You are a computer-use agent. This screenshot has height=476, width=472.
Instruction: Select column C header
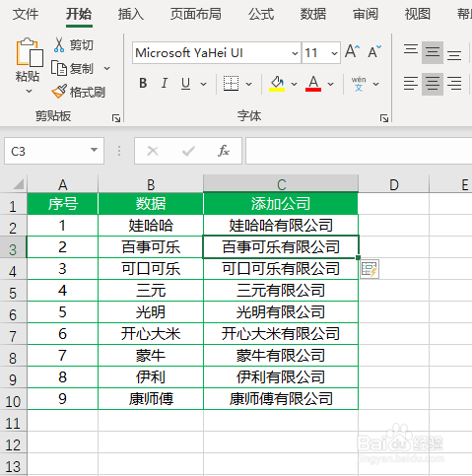point(281,184)
